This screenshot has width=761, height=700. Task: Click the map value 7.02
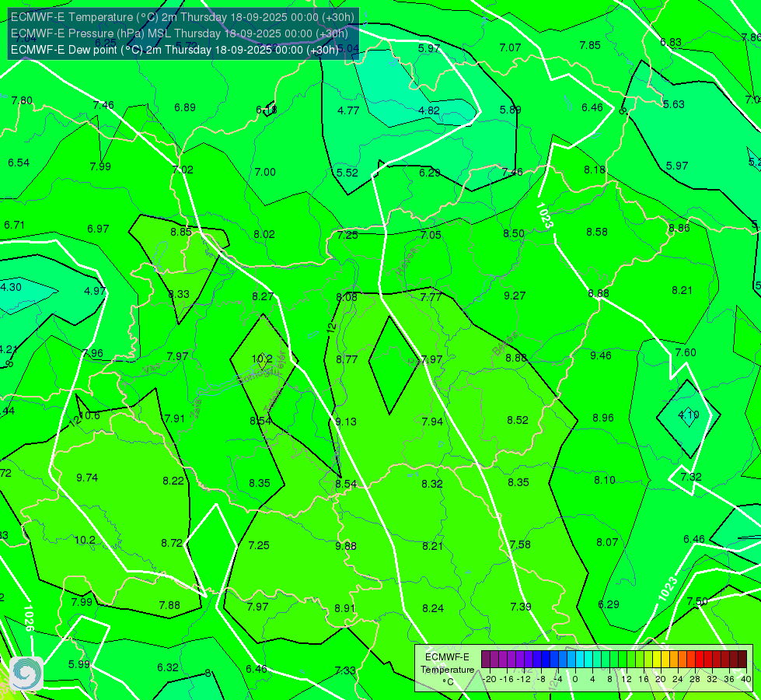[183, 170]
